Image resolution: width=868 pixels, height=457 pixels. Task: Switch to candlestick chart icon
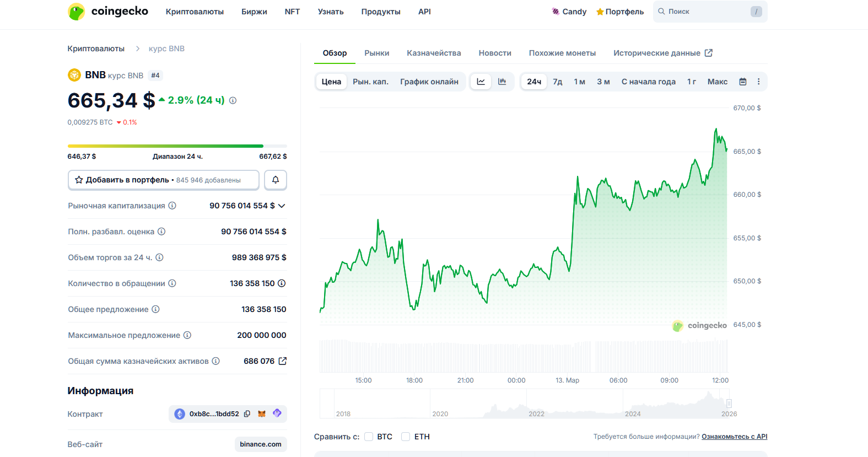pos(502,82)
